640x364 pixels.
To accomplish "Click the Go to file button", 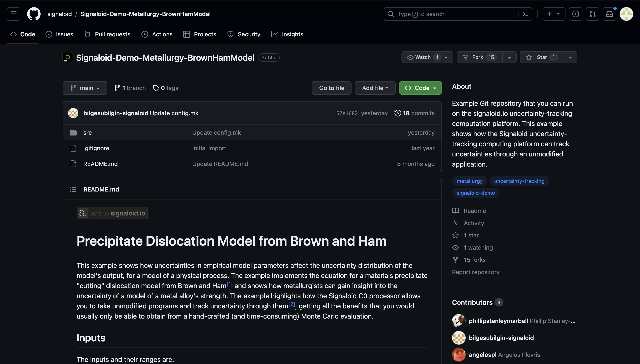I will (x=331, y=88).
